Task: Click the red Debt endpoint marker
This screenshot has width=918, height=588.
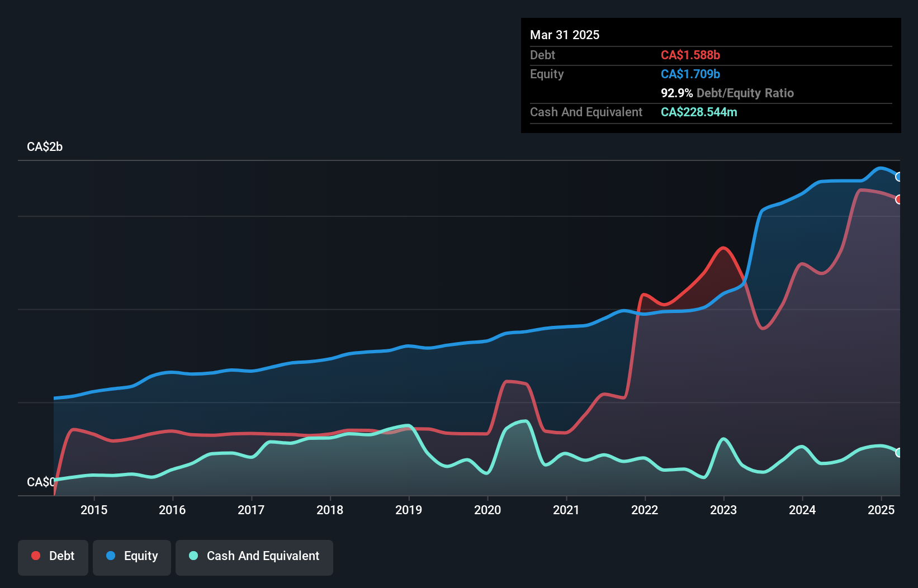Action: tap(899, 200)
